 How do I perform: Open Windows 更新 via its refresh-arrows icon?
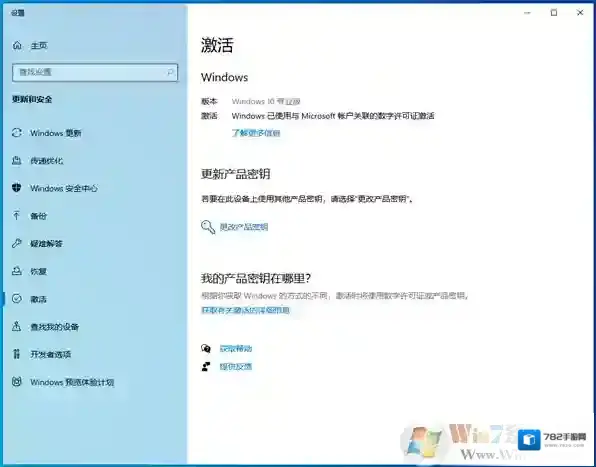(x=17, y=133)
